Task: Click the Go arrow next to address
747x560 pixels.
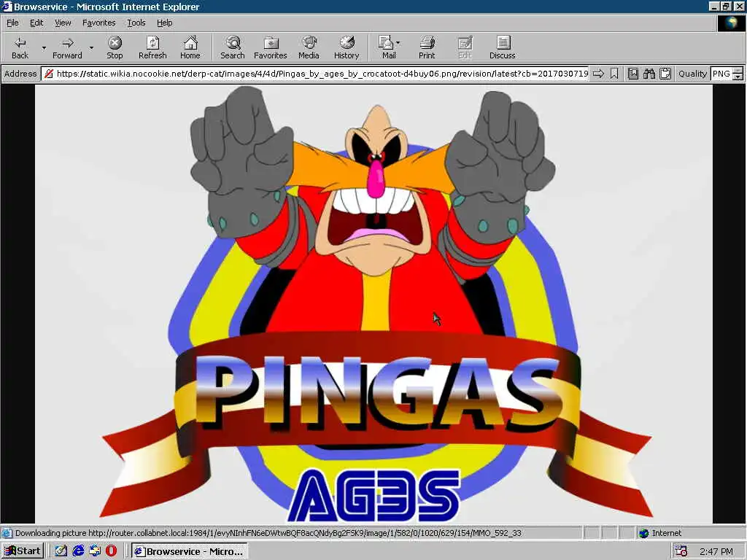Action: tap(598, 74)
